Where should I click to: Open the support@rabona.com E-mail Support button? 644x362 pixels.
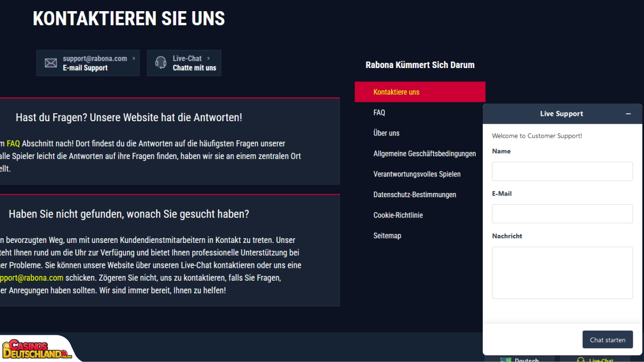coord(88,63)
